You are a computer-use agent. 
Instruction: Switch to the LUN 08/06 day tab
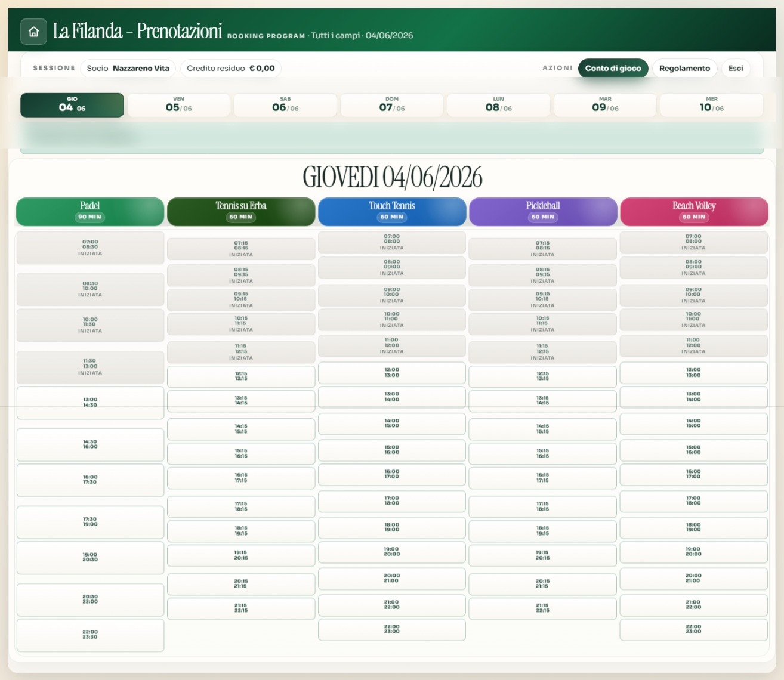(x=499, y=105)
